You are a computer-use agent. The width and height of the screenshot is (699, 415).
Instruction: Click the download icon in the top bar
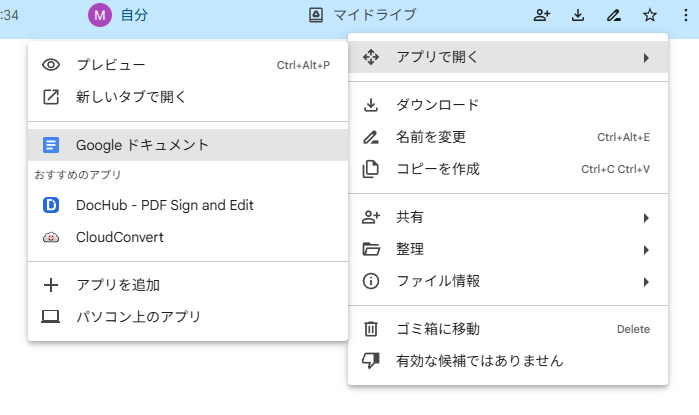point(578,15)
